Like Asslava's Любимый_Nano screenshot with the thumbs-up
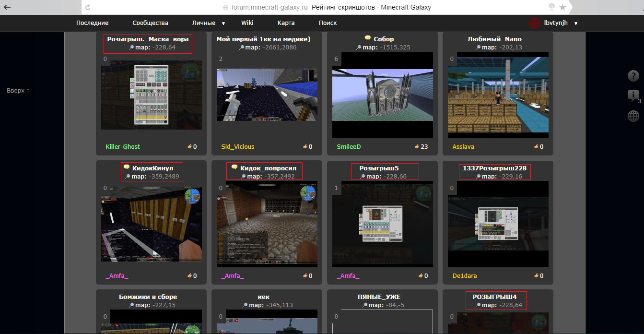644x334 pixels. tap(536, 146)
